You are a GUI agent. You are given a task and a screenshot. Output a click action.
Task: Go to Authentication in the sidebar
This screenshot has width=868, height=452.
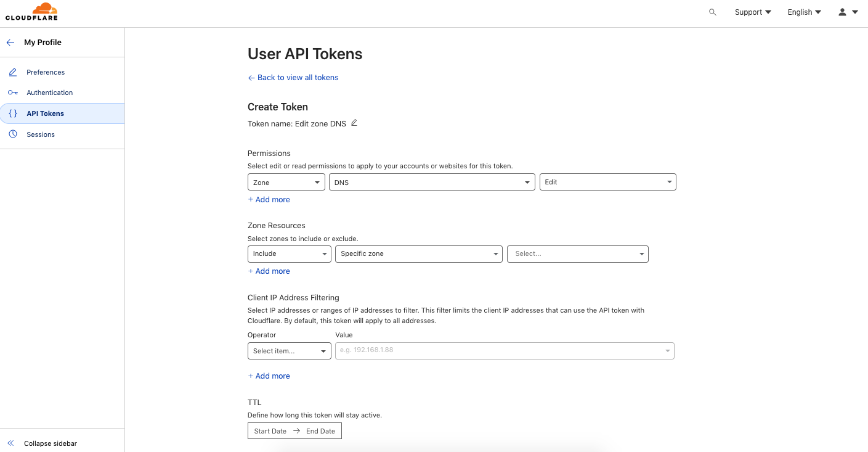coord(49,92)
